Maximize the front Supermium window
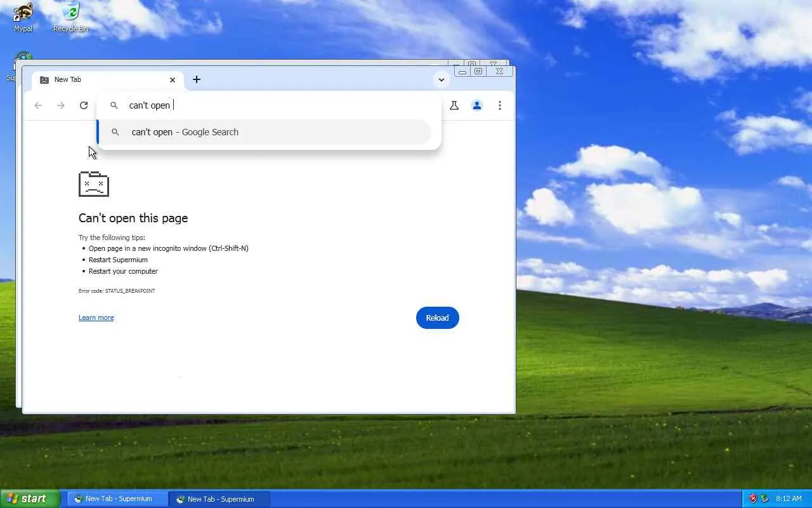Image resolution: width=812 pixels, height=508 pixels. point(479,72)
